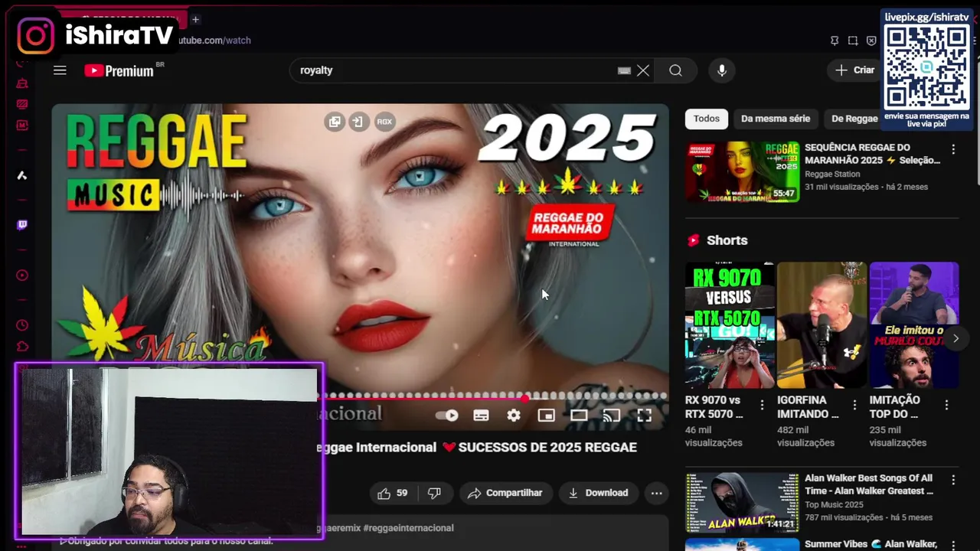980x551 pixels.
Task: Click the browser snapshot icon in address bar
Action: pyautogui.click(x=853, y=41)
